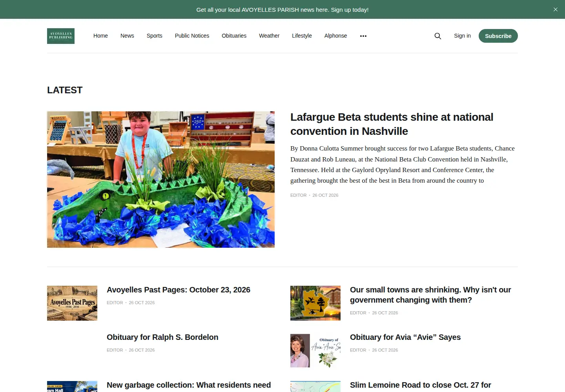The height and width of the screenshot is (392, 565).
Task: Close the sign-up announcement banner
Action: pyautogui.click(x=556, y=9)
